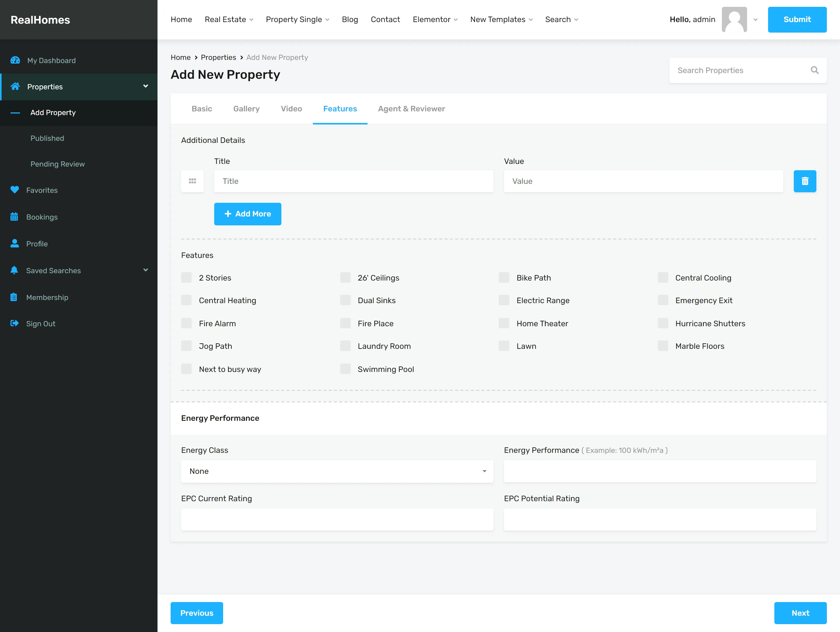
Task: Click the Profile person icon
Action: 14,243
